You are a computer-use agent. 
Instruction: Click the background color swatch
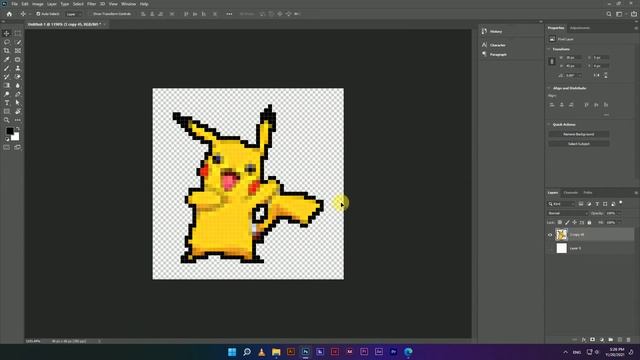[16, 137]
